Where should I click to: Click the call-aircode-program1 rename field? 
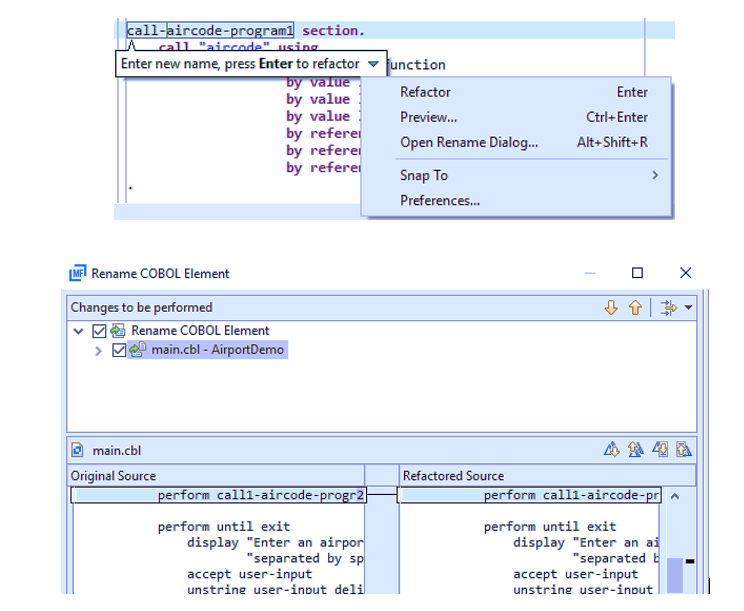coord(210,30)
